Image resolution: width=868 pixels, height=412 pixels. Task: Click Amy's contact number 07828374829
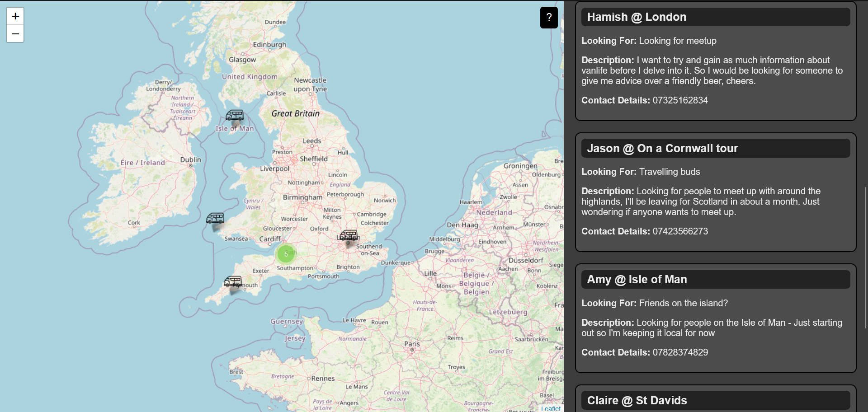point(680,352)
